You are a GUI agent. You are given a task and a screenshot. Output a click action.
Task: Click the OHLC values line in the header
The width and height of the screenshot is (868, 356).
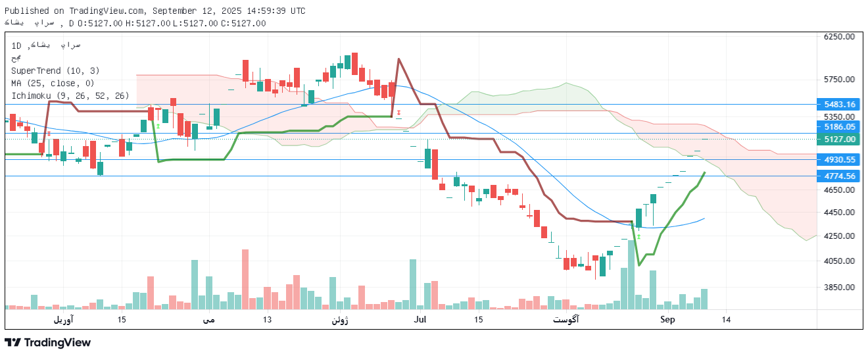pyautogui.click(x=172, y=23)
